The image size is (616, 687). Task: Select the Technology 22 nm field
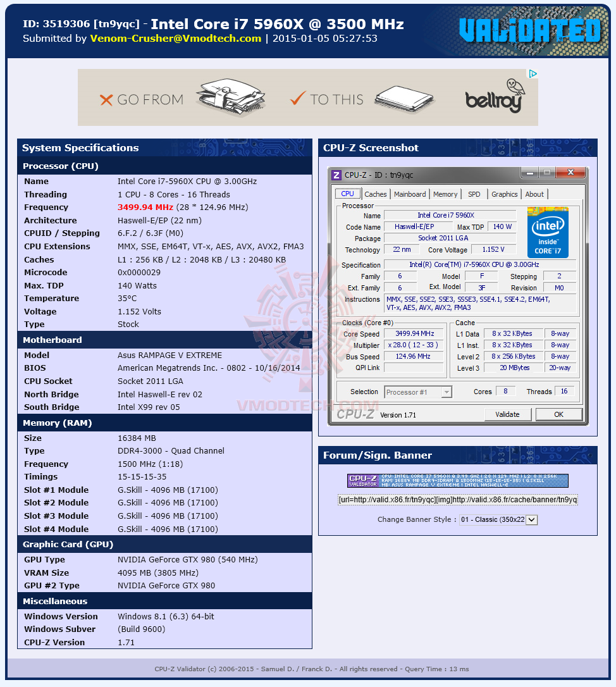(401, 250)
